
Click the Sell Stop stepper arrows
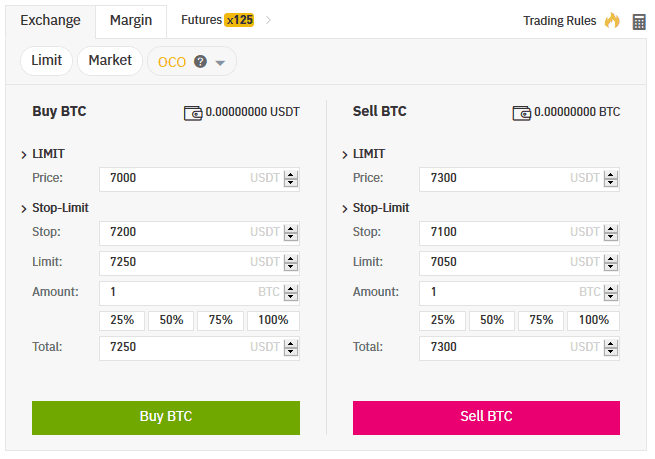pos(611,233)
